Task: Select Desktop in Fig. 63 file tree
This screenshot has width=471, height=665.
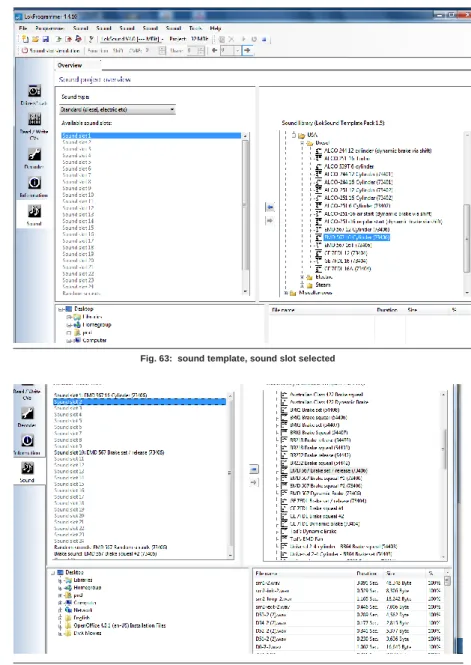Action: [84, 309]
